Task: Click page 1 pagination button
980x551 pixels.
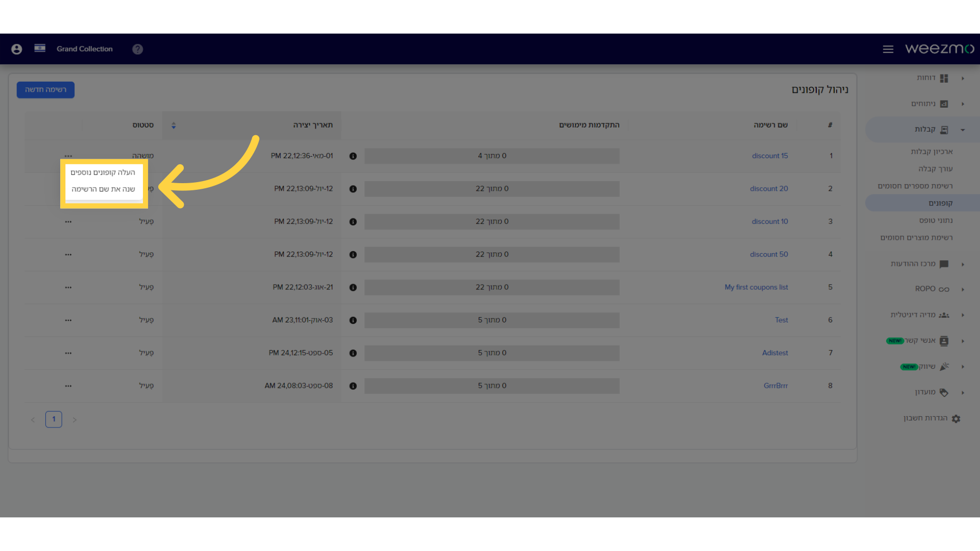Action: point(54,418)
